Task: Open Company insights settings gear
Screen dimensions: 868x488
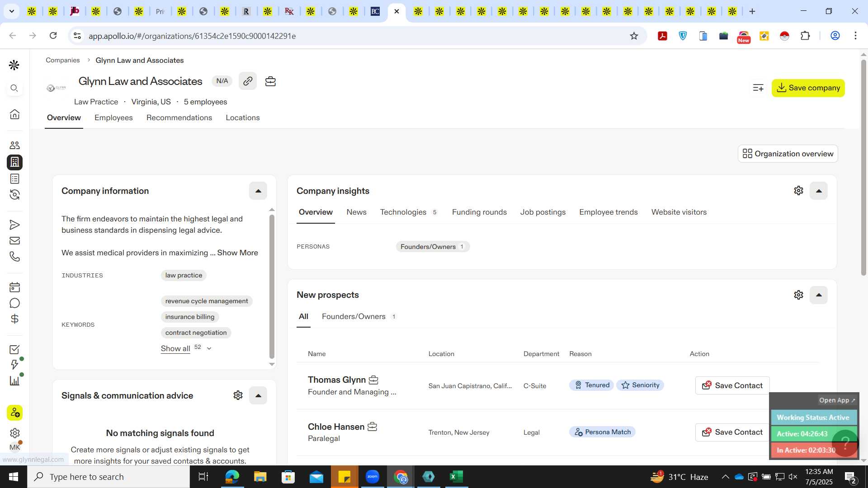Action: point(798,191)
